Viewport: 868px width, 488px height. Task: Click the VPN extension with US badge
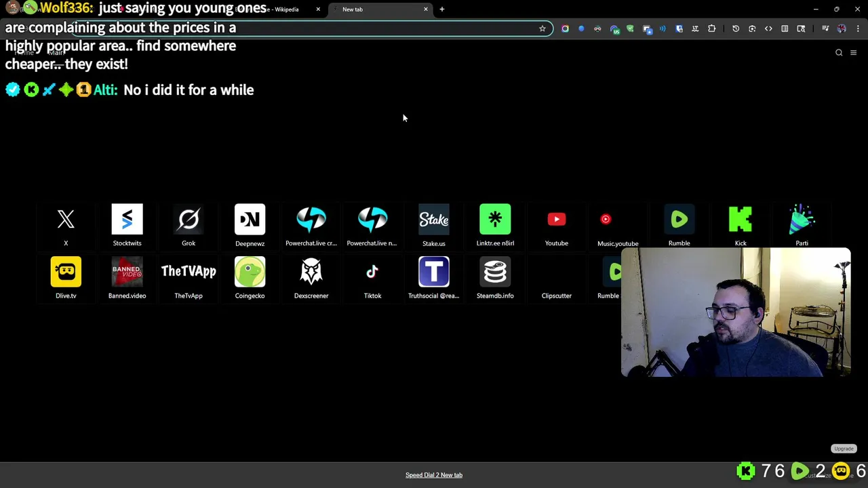tap(614, 29)
